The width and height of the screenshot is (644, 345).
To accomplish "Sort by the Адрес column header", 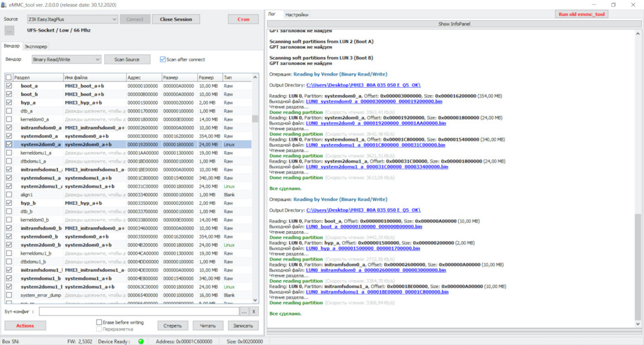I will click(x=144, y=78).
